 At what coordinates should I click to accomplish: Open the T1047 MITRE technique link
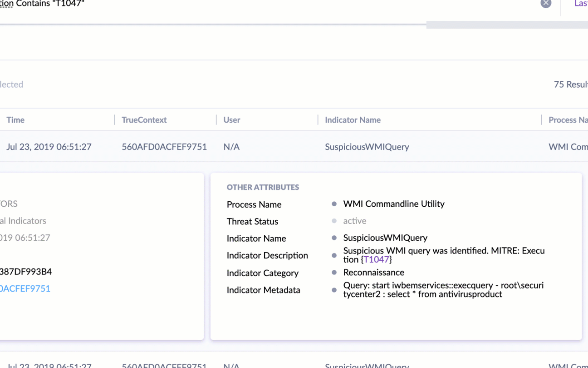[x=376, y=260]
